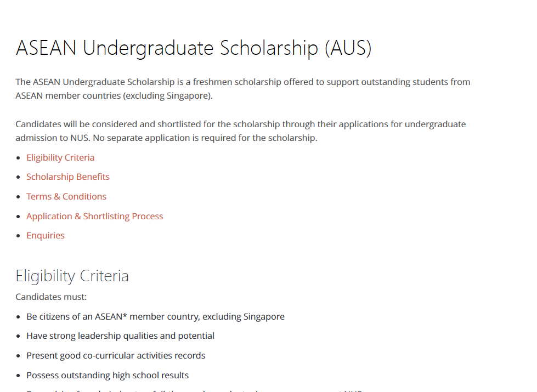
Task: Select 'Be citizens of an ASEAN* member country' item
Action: [x=155, y=317]
